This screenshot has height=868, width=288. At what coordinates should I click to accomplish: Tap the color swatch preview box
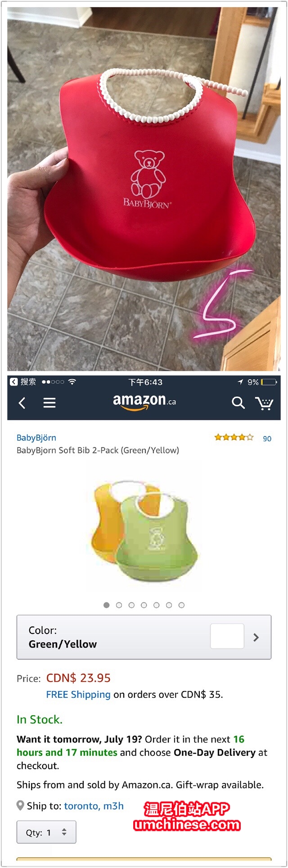227,636
